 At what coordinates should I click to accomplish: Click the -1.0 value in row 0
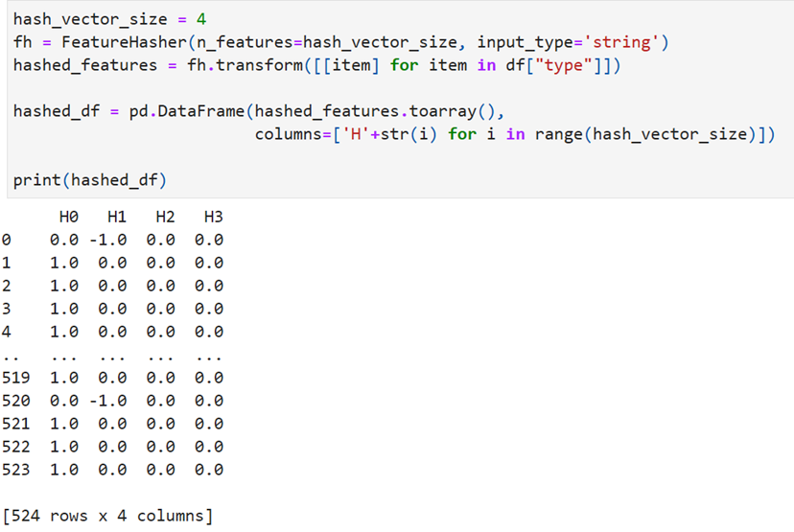pos(107,240)
